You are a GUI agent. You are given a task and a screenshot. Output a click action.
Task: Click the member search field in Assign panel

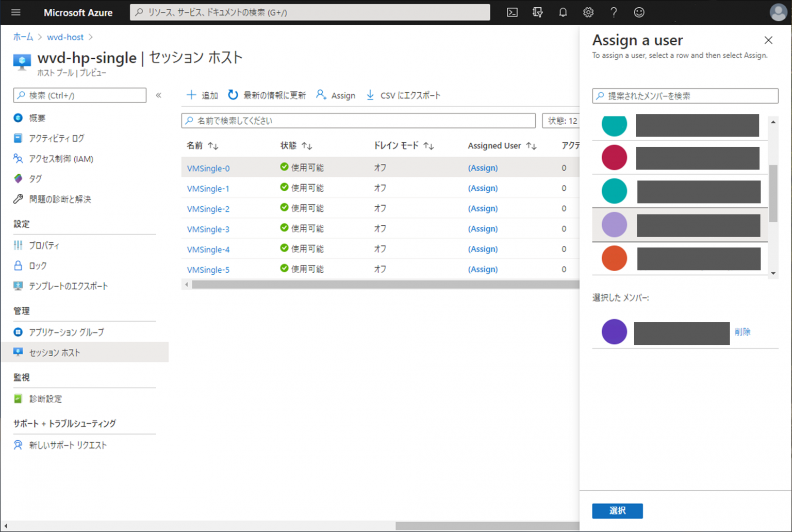pos(685,96)
